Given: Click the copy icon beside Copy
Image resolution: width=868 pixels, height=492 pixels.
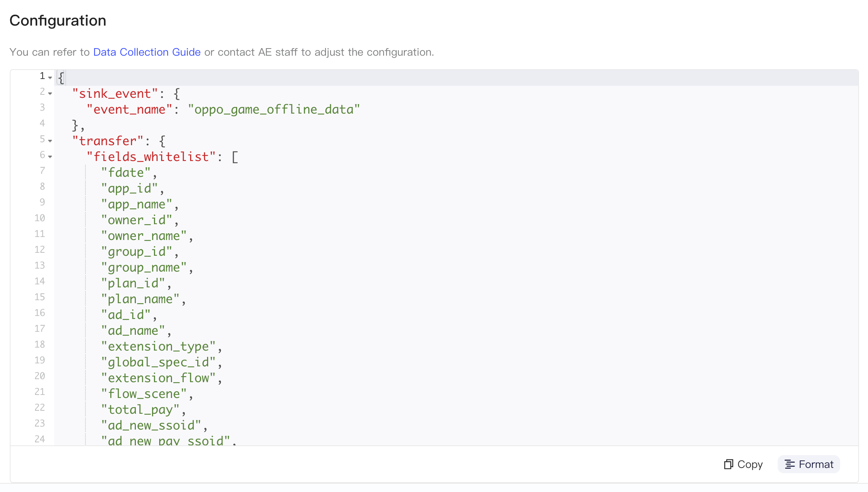Looking at the screenshot, I should (728, 464).
